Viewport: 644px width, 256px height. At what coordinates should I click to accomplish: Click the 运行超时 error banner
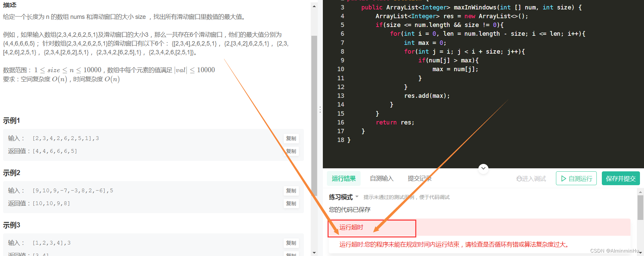tap(479, 227)
